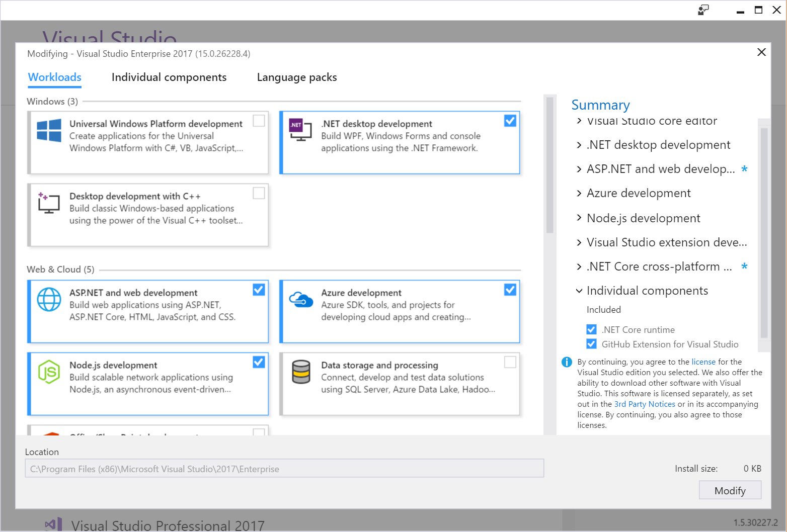Expand Azure development summary item
This screenshot has width=787, height=532.
click(x=579, y=194)
